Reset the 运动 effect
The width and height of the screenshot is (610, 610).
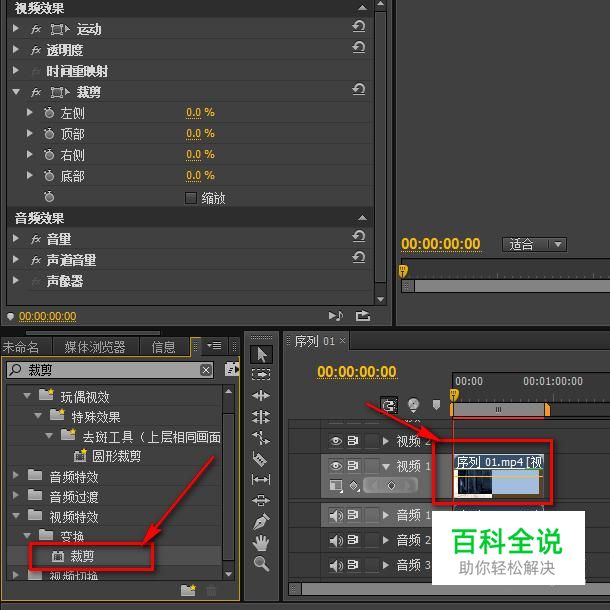[x=359, y=26]
